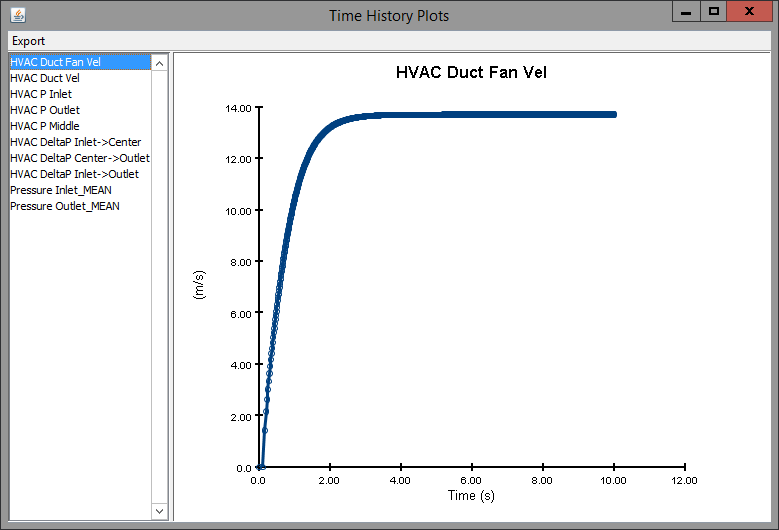Click the plateau end of the blue curve
The image size is (779, 530).
[x=613, y=115]
